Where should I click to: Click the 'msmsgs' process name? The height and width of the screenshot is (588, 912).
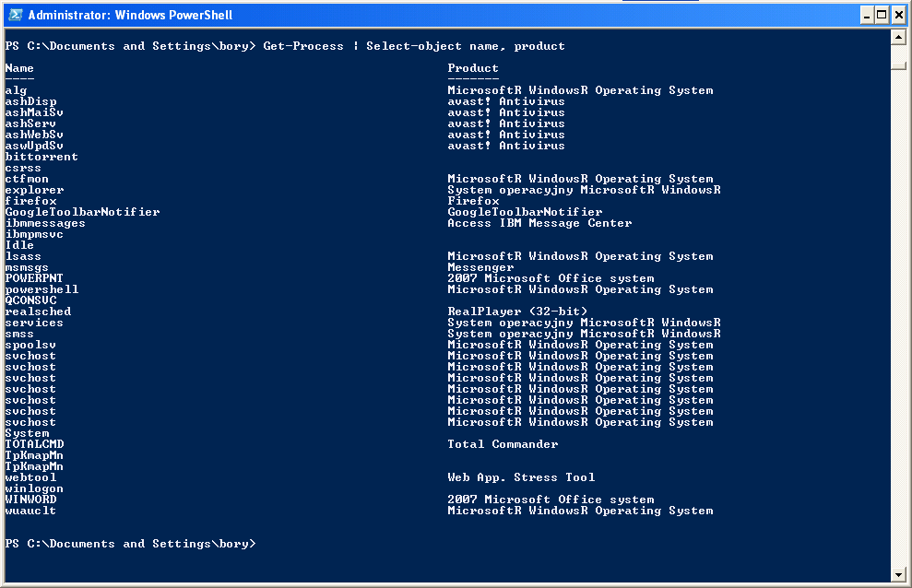[x=27, y=268]
